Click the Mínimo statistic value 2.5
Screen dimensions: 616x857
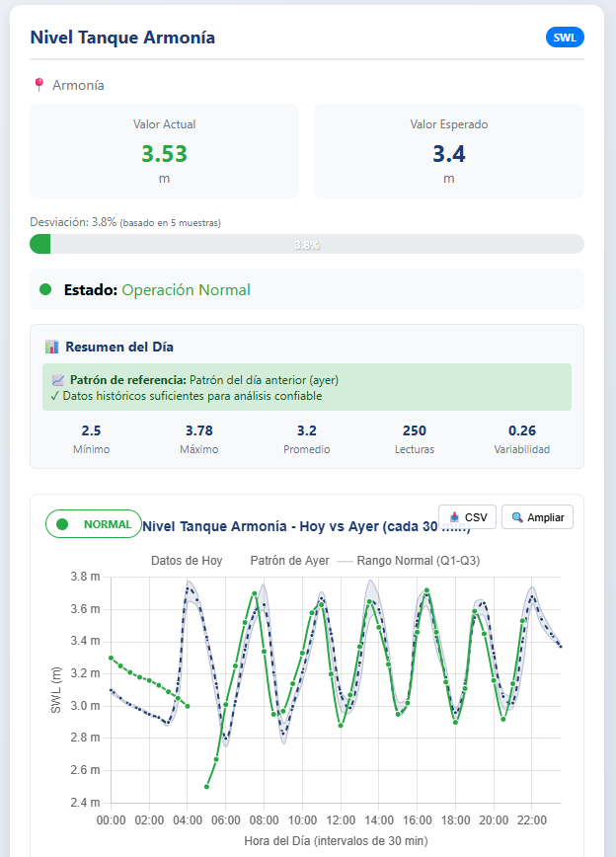91,430
